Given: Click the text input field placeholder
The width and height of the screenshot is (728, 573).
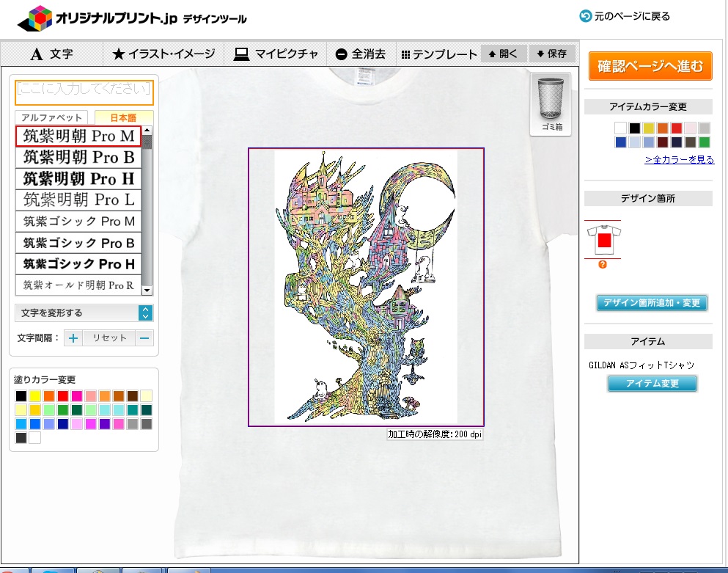Looking at the screenshot, I should 84,92.
